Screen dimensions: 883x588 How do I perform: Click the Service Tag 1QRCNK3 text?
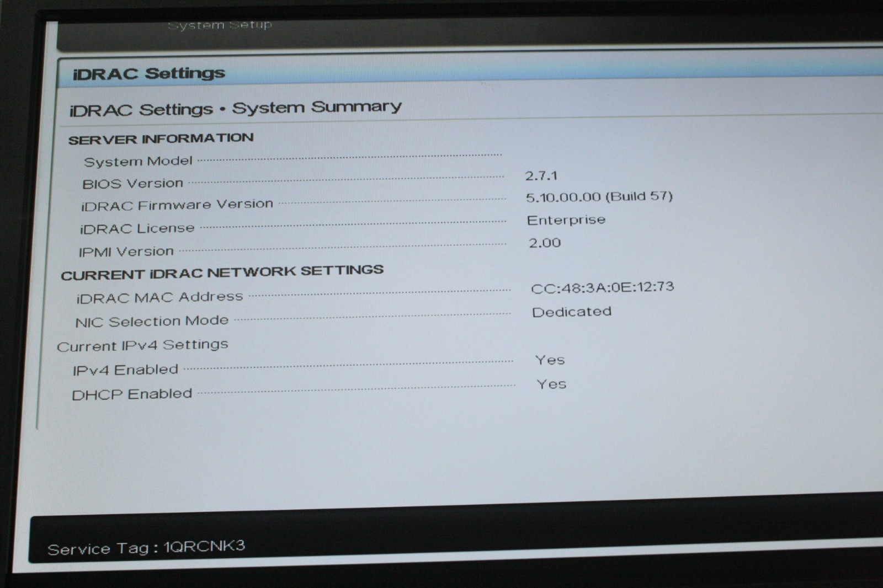click(146, 547)
